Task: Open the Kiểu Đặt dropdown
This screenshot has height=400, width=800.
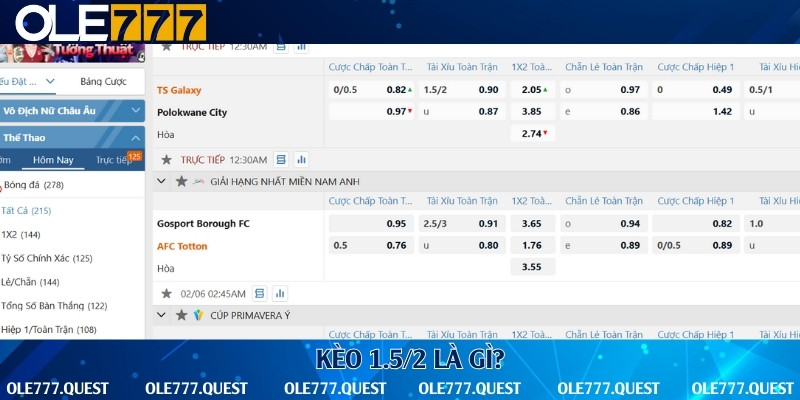Action: tap(28, 82)
